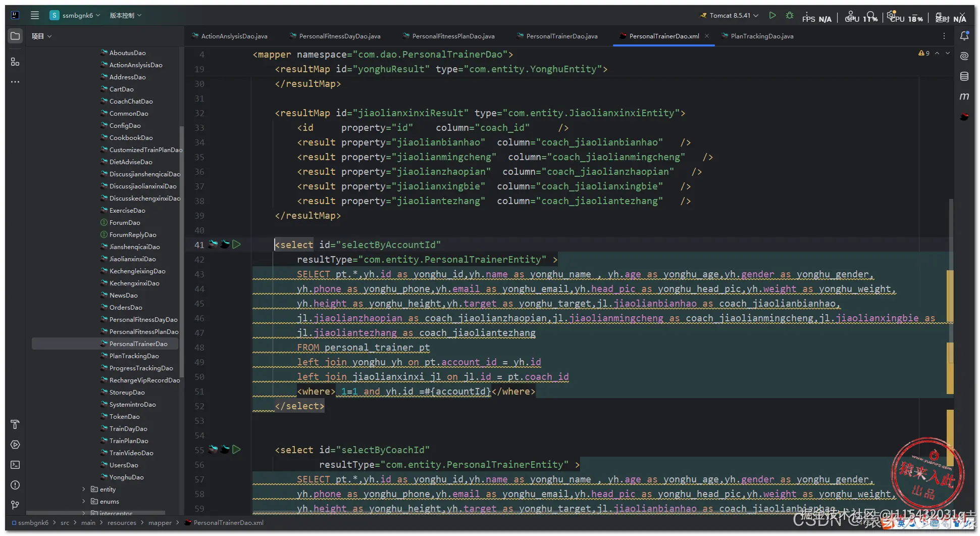Toggle the Project tool window folder icon

pyautogui.click(x=15, y=36)
